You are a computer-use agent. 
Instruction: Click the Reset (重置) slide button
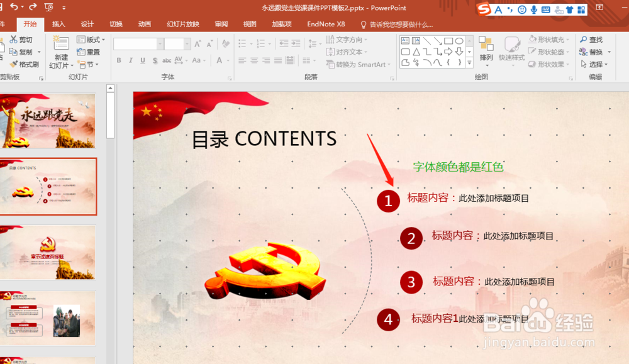click(x=88, y=52)
